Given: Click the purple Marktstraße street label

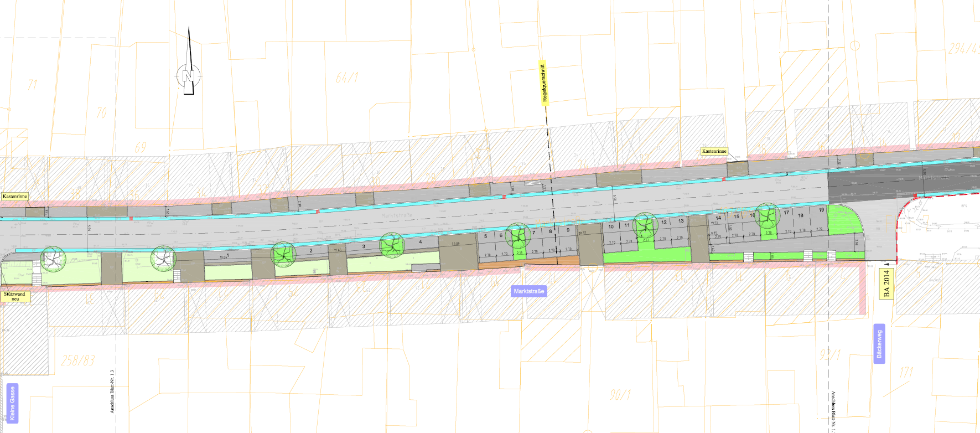Looking at the screenshot, I should [x=528, y=291].
